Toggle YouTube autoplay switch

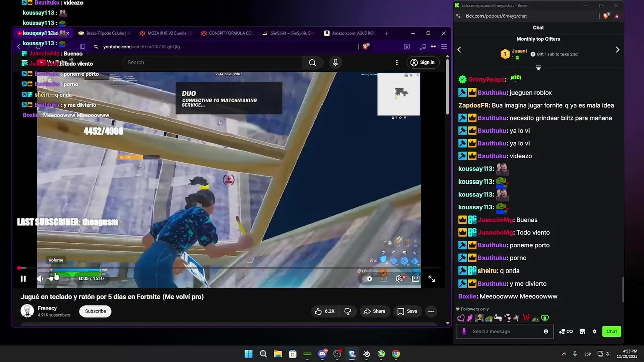coord(368,279)
